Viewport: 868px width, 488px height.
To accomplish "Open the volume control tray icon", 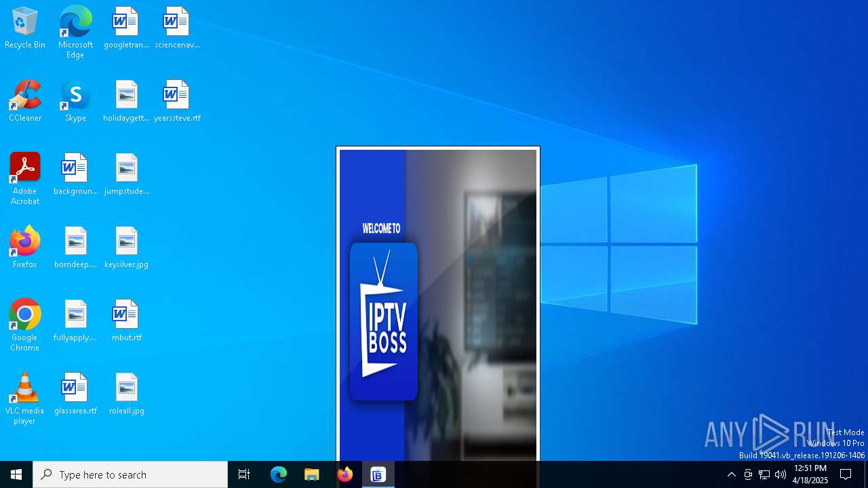I will [x=781, y=474].
